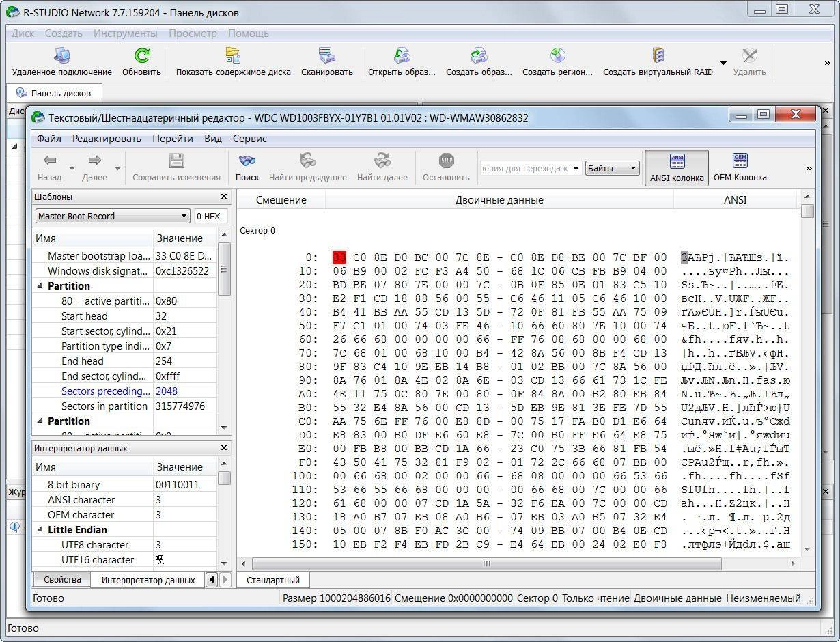
Task: Click Find previous (Найти предыдущее) icon
Action: pyautogui.click(x=307, y=160)
